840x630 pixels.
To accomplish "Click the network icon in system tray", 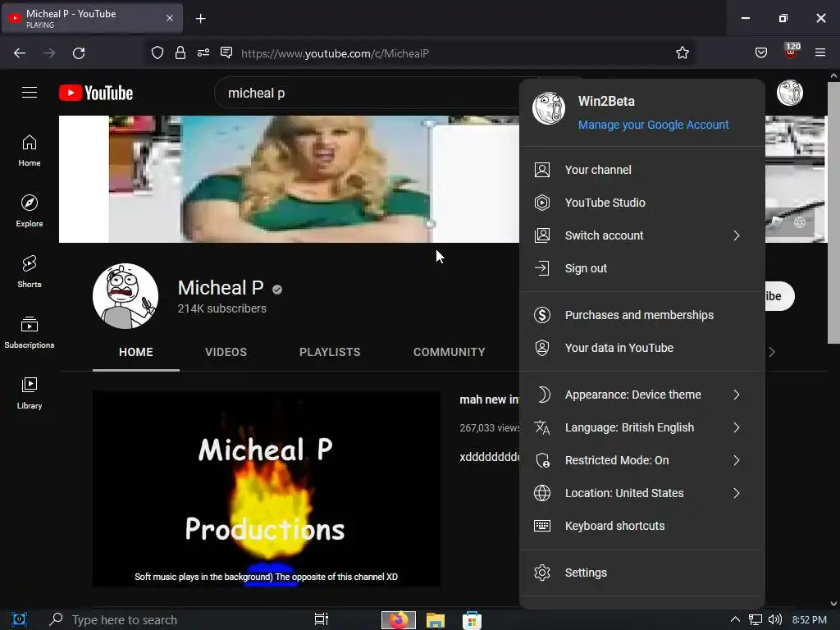I will (x=755, y=620).
